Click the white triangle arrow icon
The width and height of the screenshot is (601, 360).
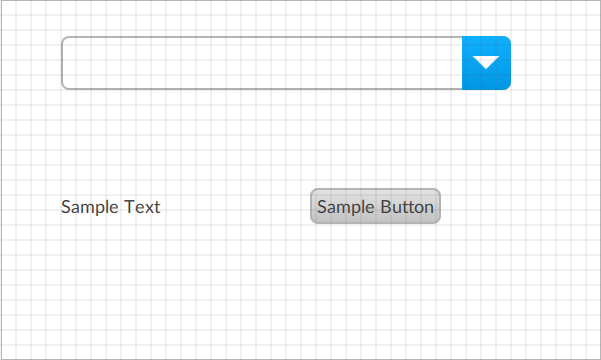point(486,62)
